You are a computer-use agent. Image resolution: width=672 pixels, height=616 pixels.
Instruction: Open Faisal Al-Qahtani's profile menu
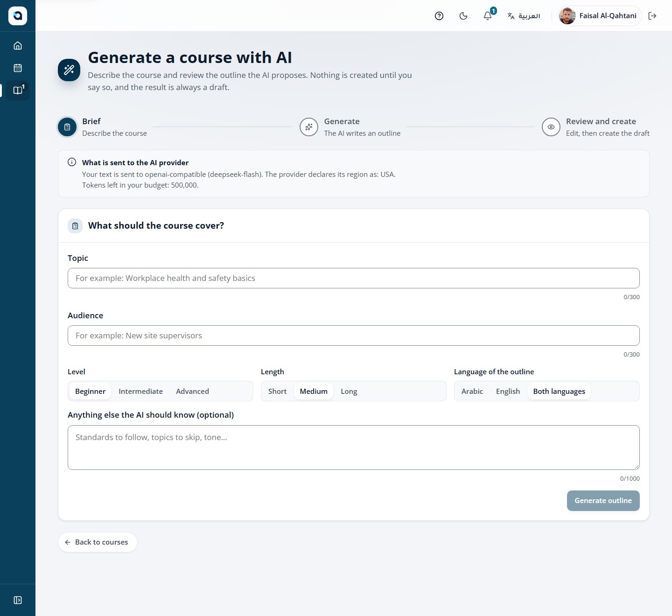coord(600,16)
